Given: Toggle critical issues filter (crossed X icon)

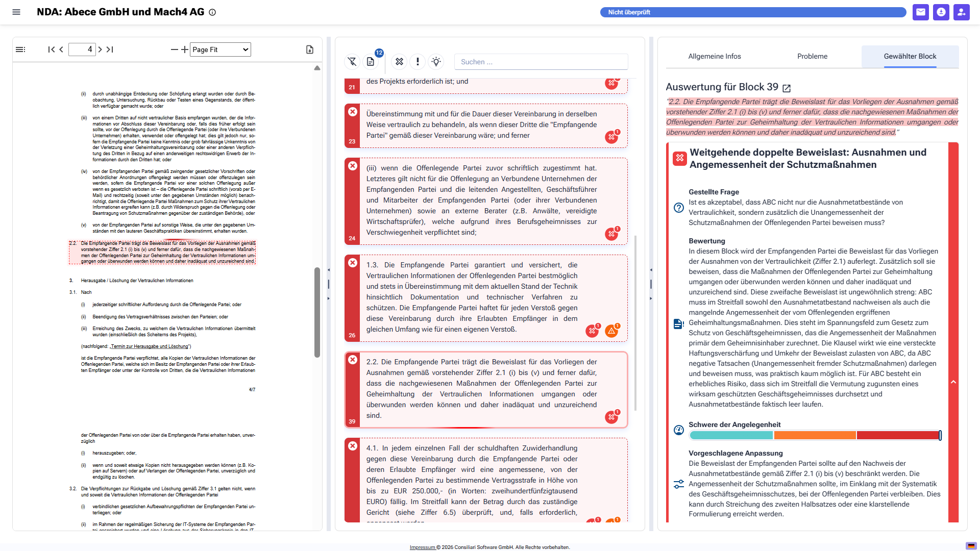Looking at the screenshot, I should (x=400, y=62).
